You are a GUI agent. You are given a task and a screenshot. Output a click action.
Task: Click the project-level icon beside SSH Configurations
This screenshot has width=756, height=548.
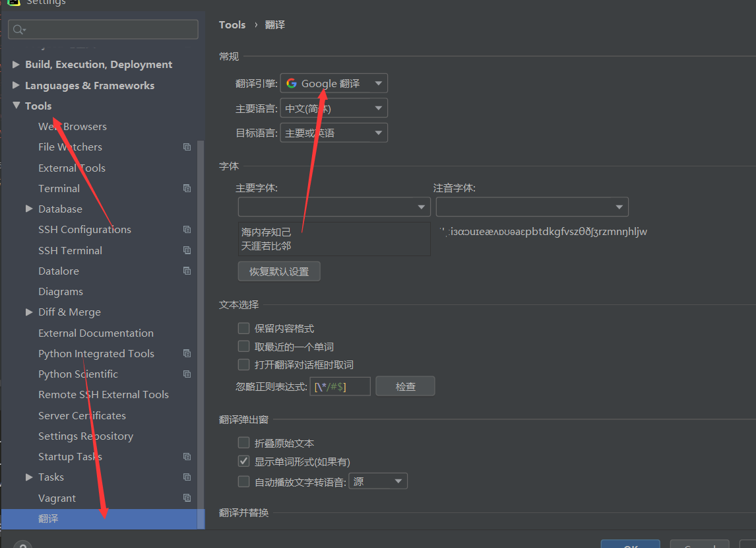[x=187, y=230]
